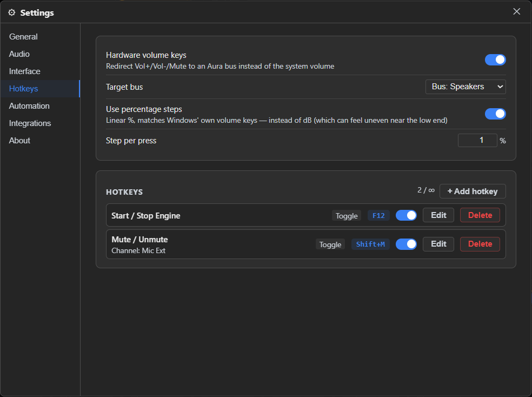
Task: Delete the Mute / Unmute hotkey
Action: coord(480,244)
